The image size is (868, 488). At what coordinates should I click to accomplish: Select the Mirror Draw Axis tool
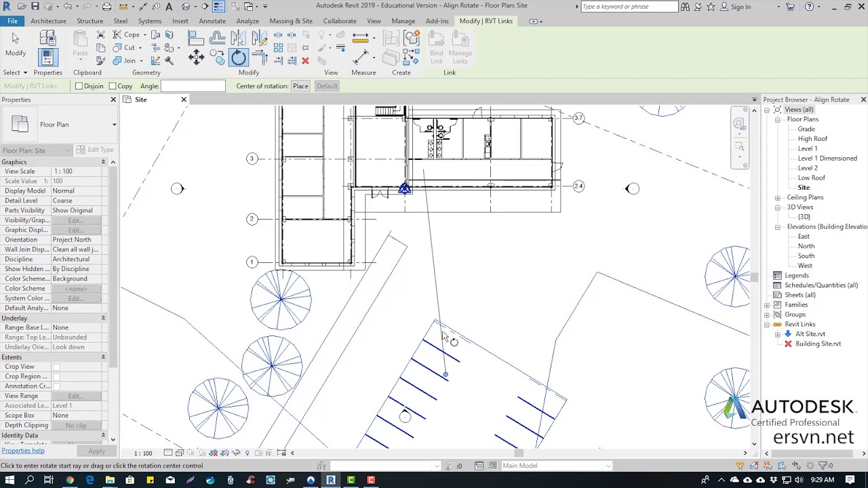pyautogui.click(x=260, y=37)
